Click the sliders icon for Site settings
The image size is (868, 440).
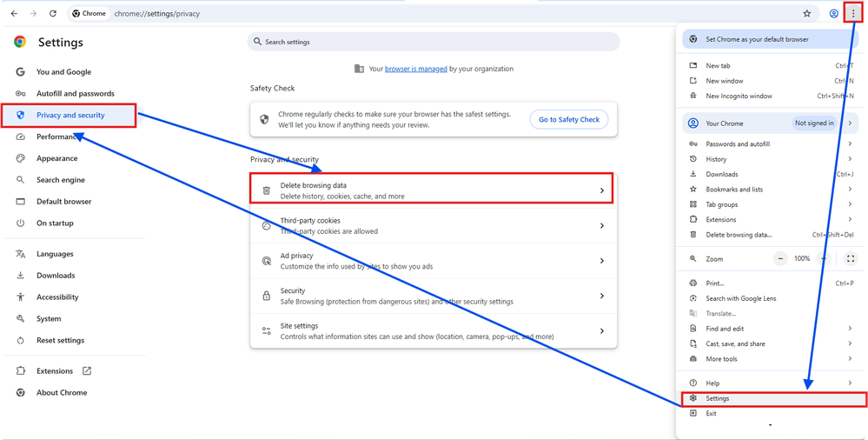pos(266,331)
